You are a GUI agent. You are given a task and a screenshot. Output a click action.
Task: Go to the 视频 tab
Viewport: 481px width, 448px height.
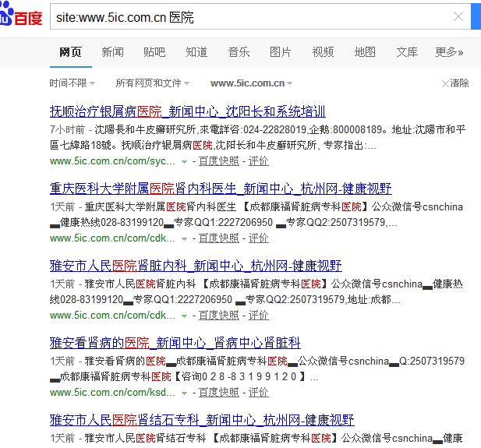pyautogui.click(x=323, y=52)
